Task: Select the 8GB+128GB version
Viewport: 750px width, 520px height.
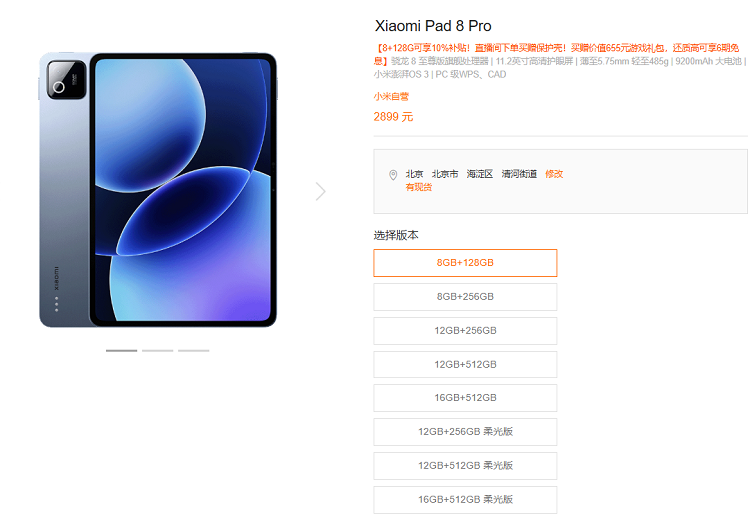Action: click(465, 263)
